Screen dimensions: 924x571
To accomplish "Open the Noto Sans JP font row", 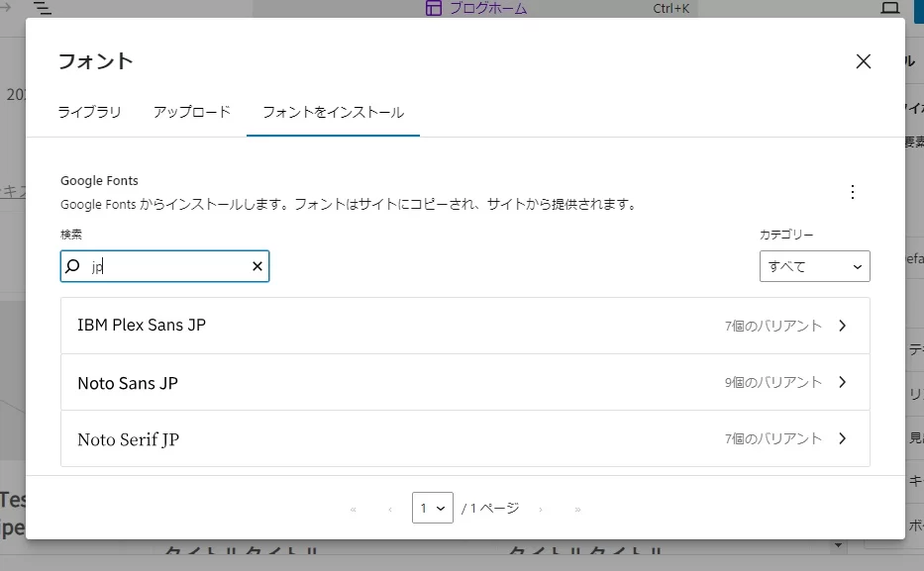I will [464, 382].
